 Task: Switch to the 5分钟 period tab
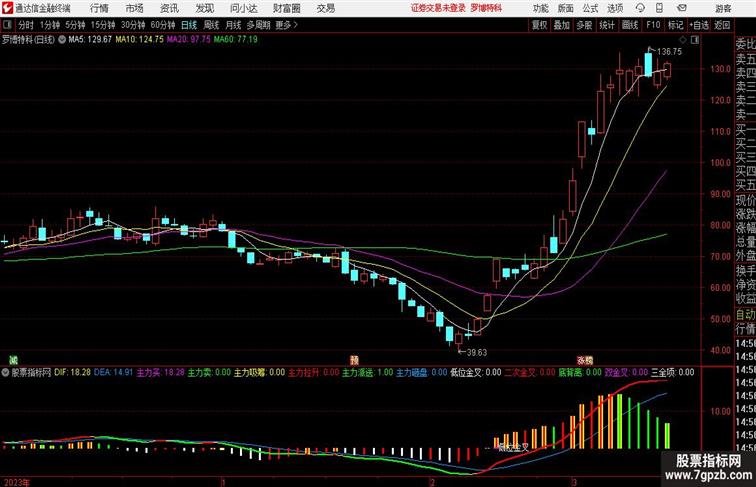pos(75,25)
